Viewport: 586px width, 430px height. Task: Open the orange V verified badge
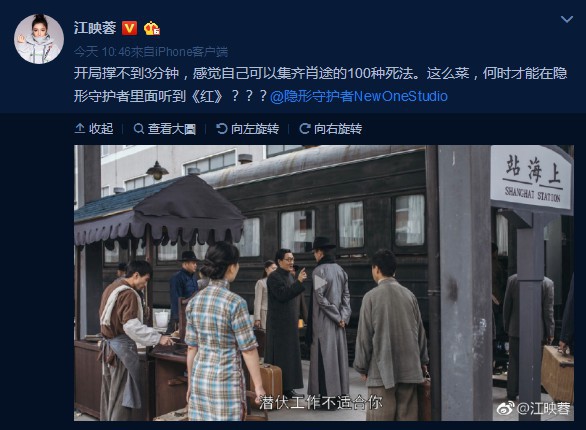pos(129,28)
